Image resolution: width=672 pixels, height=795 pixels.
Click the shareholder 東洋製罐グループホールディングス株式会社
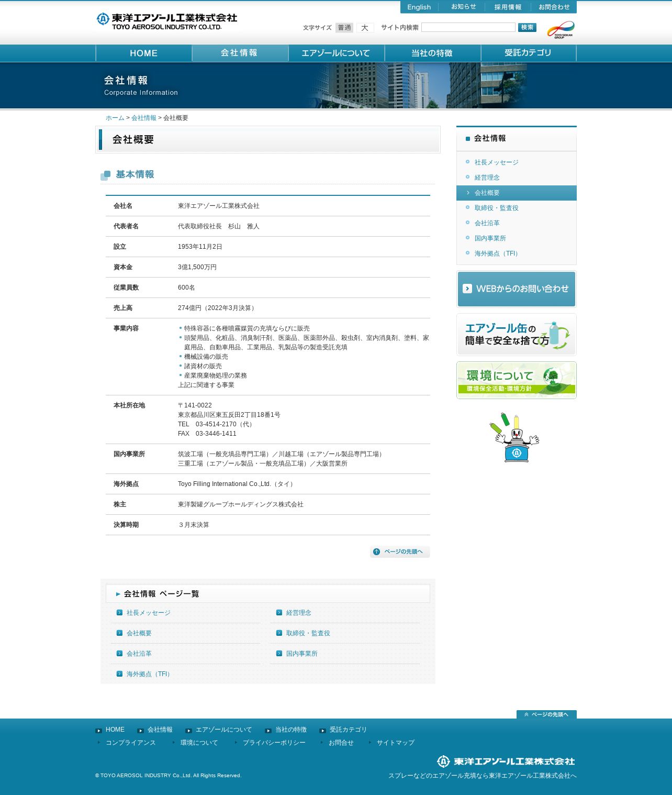click(x=241, y=504)
